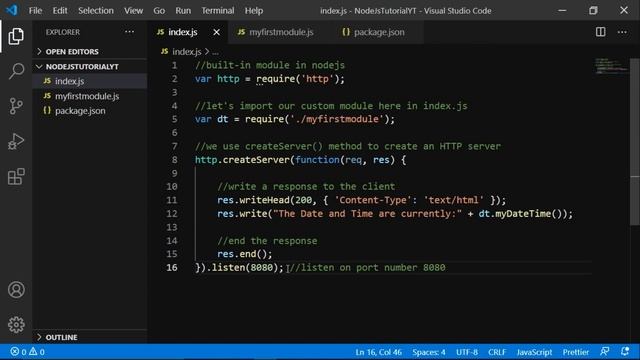
Task: Click the feedback icon in status bar
Action: pos(604,351)
